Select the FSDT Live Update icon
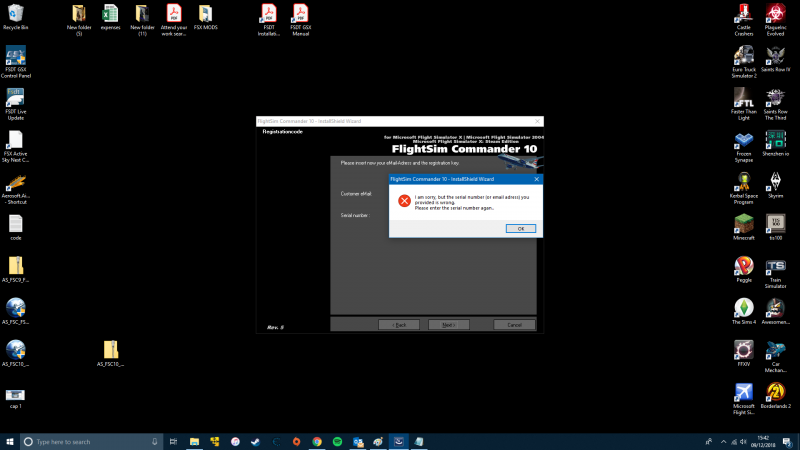 pyautogui.click(x=15, y=104)
